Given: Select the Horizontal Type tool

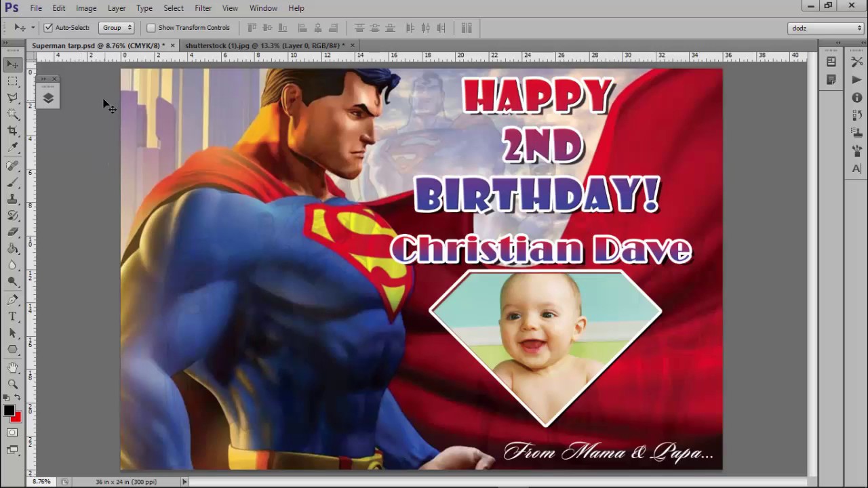Looking at the screenshot, I should 12,317.
